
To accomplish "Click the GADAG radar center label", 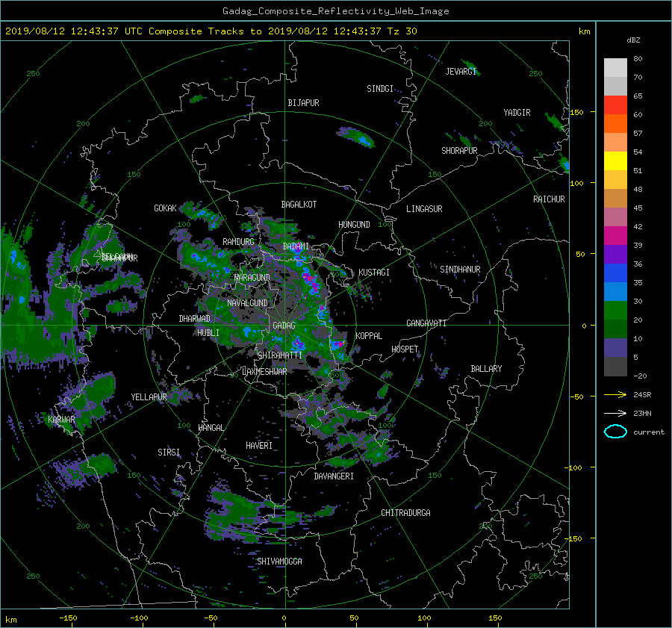I will (284, 326).
